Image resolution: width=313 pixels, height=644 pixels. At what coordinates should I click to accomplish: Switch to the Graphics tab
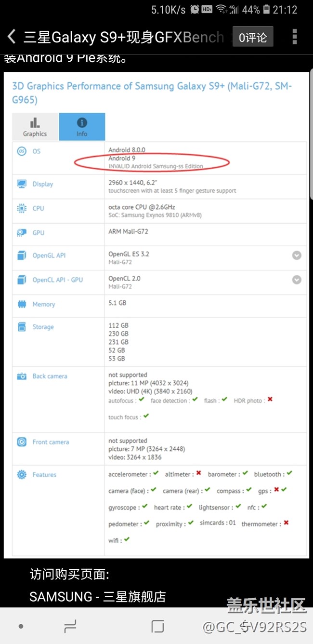35,127
